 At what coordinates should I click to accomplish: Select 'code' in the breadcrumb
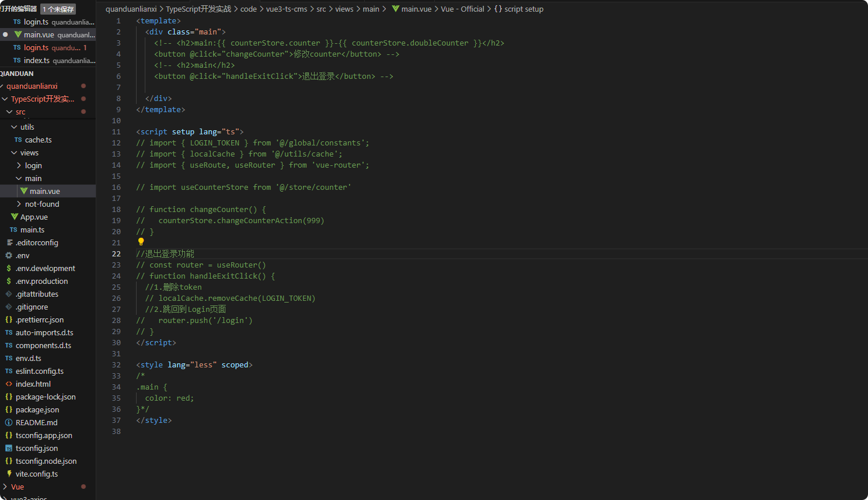click(x=249, y=9)
